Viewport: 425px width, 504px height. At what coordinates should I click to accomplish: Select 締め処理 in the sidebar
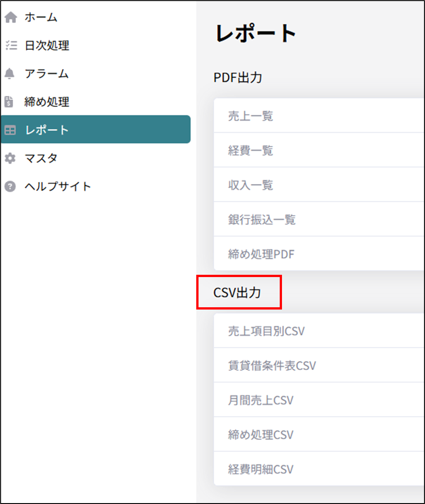(46, 102)
